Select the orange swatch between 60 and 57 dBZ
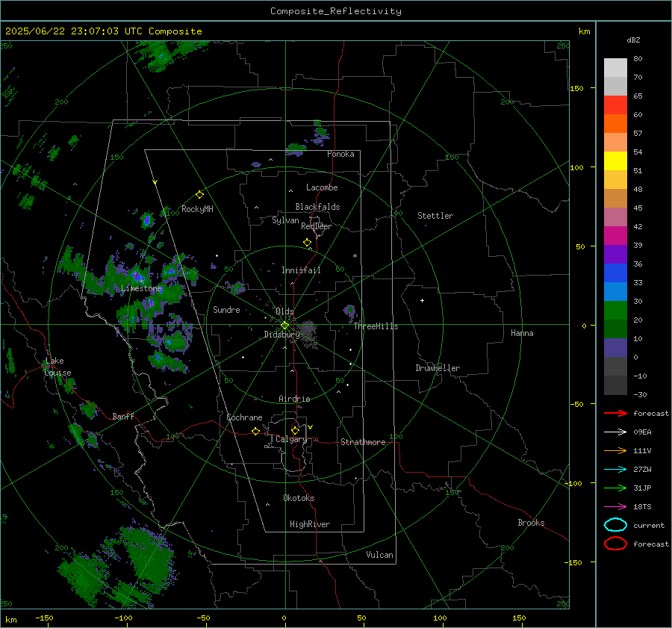Viewport: 672px width, 628px height. coord(615,124)
